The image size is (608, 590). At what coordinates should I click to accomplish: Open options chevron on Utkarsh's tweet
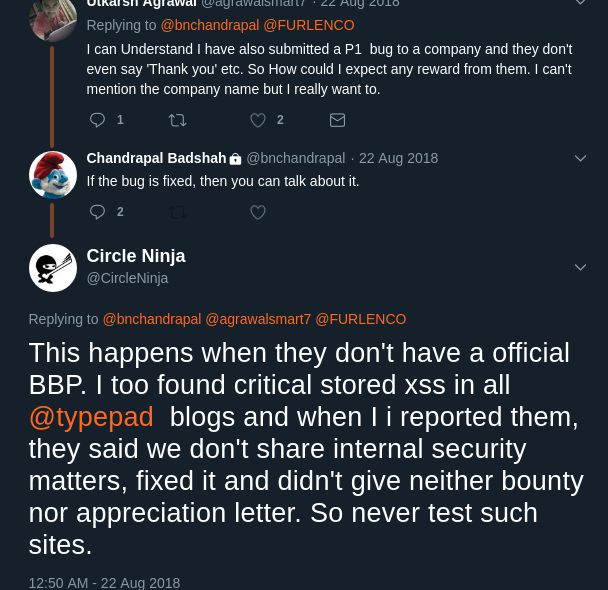point(580,3)
